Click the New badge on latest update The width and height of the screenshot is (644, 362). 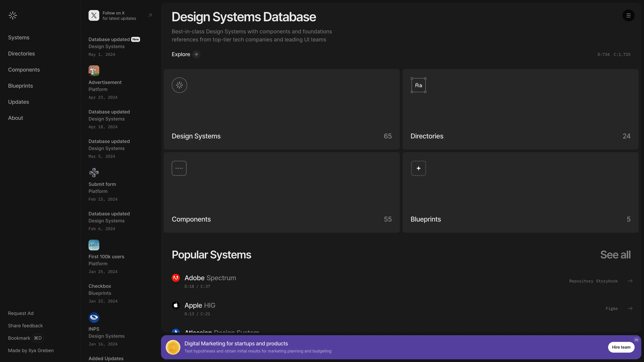pyautogui.click(x=136, y=40)
